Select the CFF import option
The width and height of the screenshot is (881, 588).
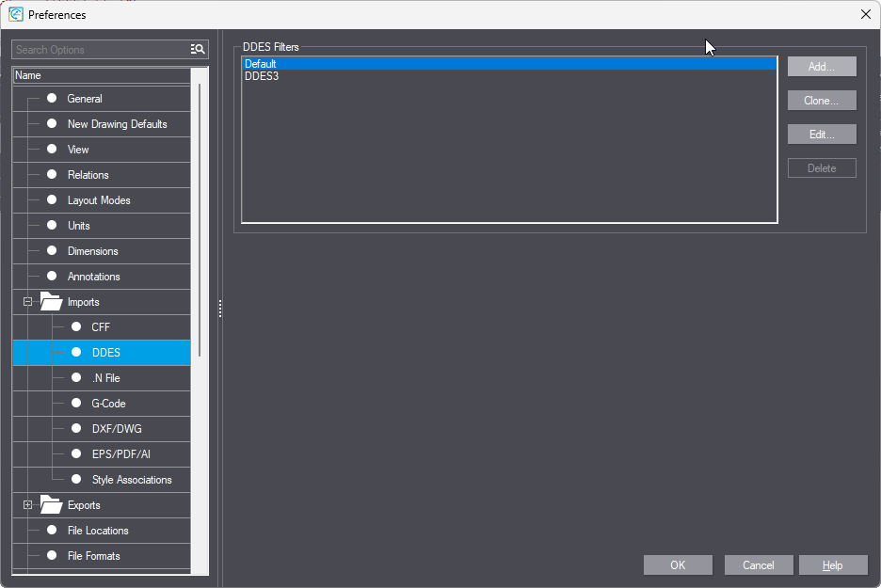point(101,327)
